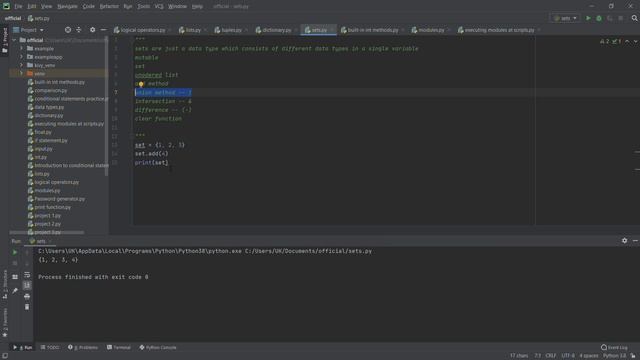The height and width of the screenshot is (360, 640).
Task: Click the Run tool window button at bottom
Action: [x=22, y=347]
